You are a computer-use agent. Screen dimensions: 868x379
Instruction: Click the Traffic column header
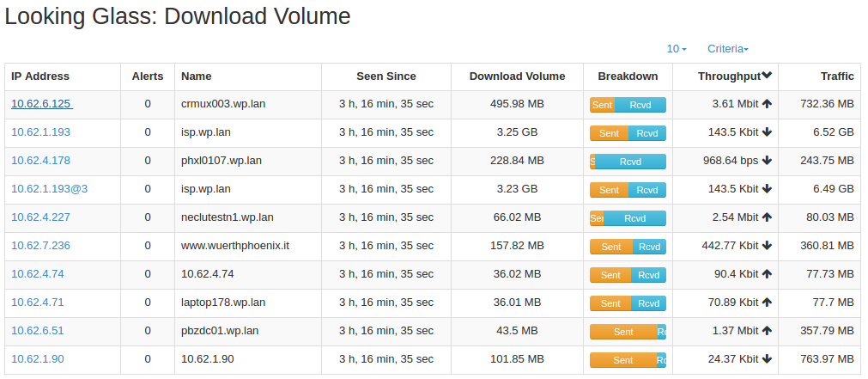tap(837, 76)
